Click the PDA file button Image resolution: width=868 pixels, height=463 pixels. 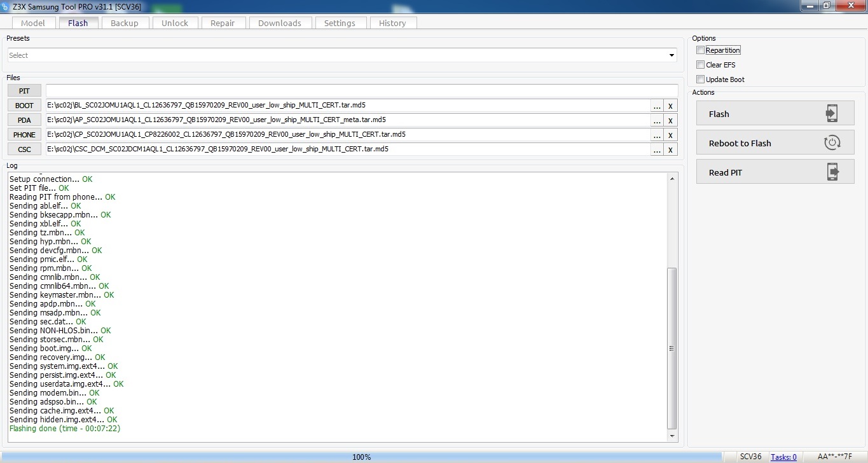pyautogui.click(x=24, y=120)
